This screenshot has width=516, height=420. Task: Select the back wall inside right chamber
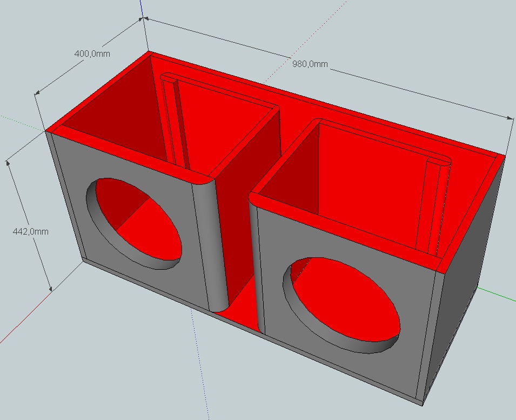tap(373, 178)
